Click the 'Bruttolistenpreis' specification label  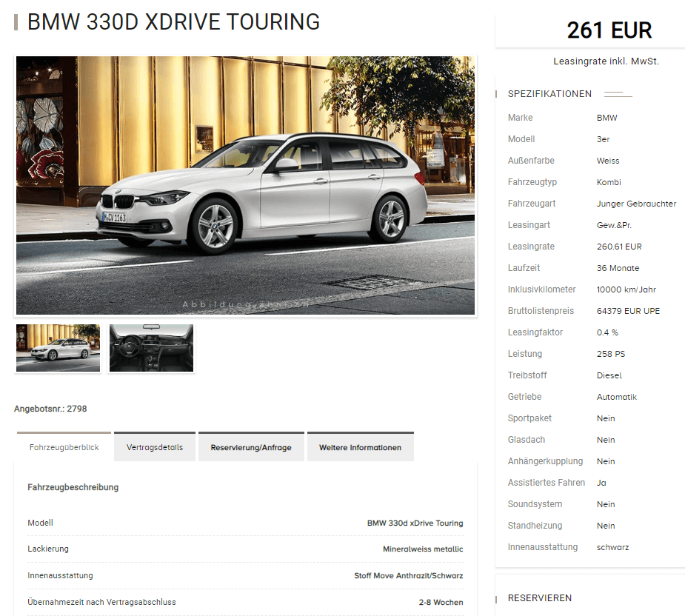tap(541, 311)
